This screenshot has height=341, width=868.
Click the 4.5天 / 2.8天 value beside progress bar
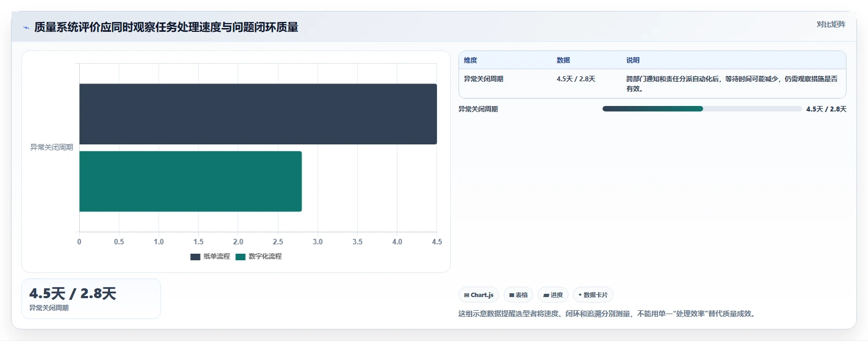tap(826, 109)
